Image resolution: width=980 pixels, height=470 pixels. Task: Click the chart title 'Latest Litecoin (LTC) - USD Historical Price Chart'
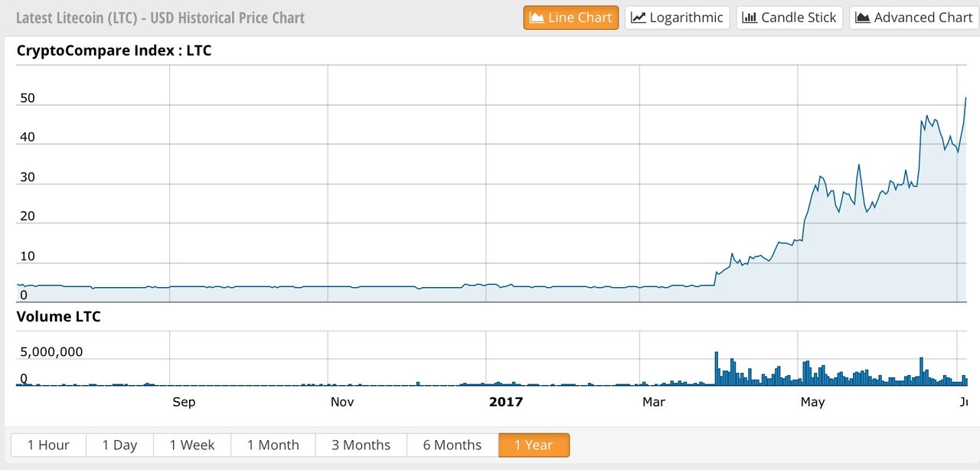click(x=160, y=18)
